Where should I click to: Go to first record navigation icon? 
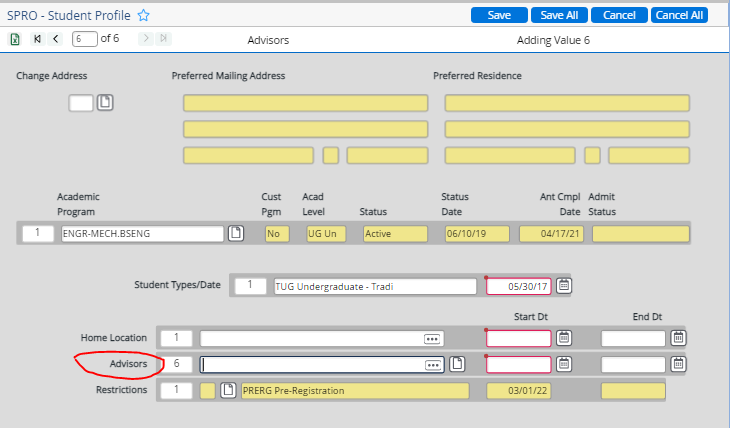(37, 39)
